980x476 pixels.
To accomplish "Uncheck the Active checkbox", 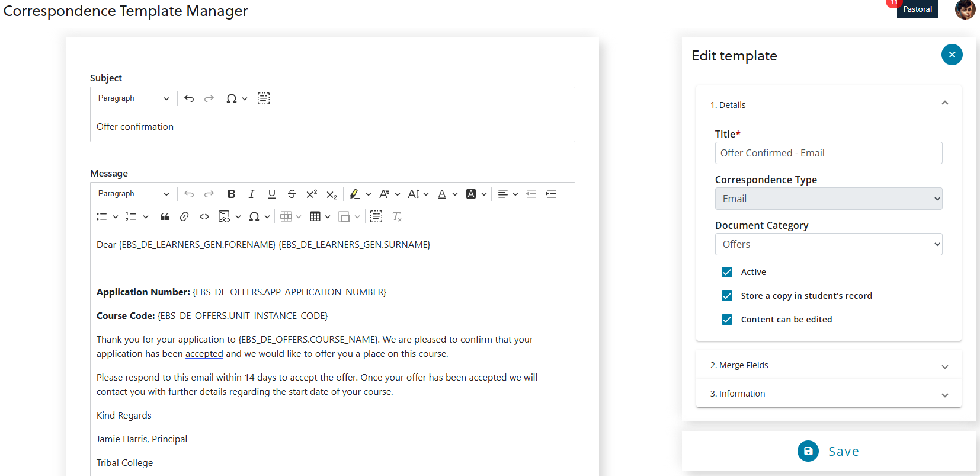I will click(x=727, y=272).
